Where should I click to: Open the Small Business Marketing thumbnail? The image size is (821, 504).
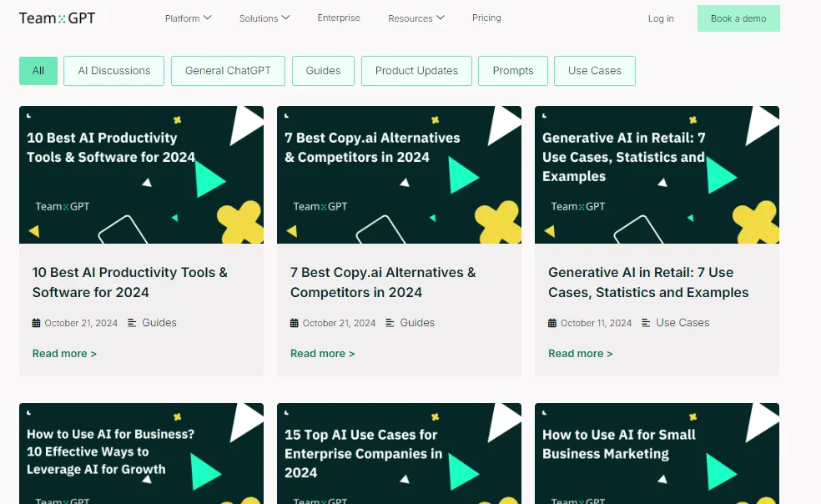tap(657, 454)
